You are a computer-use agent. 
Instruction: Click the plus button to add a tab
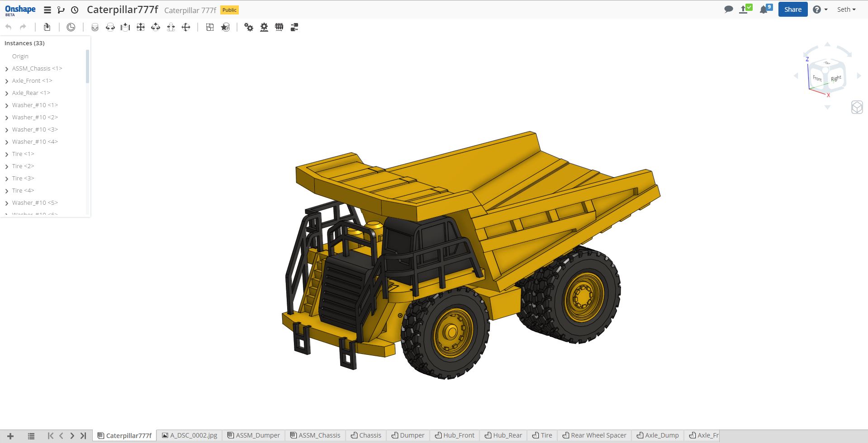(x=10, y=436)
